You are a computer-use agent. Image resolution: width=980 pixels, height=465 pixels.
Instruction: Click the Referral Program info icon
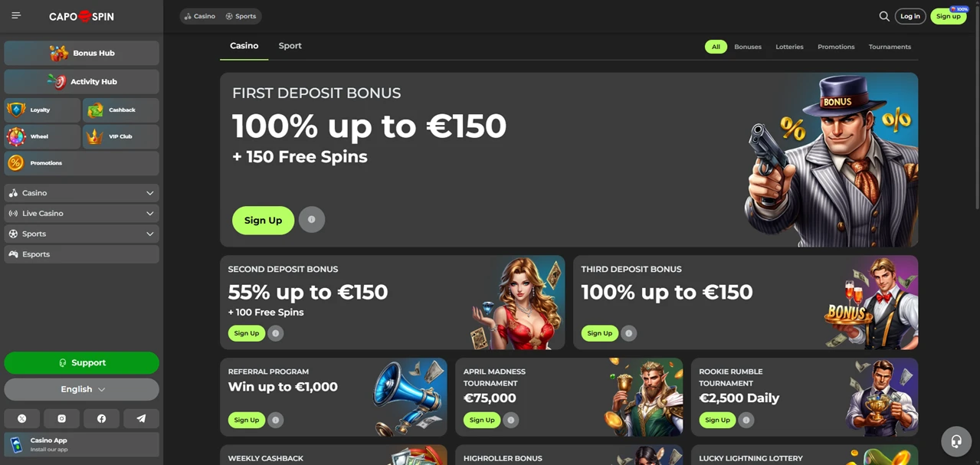(x=276, y=420)
